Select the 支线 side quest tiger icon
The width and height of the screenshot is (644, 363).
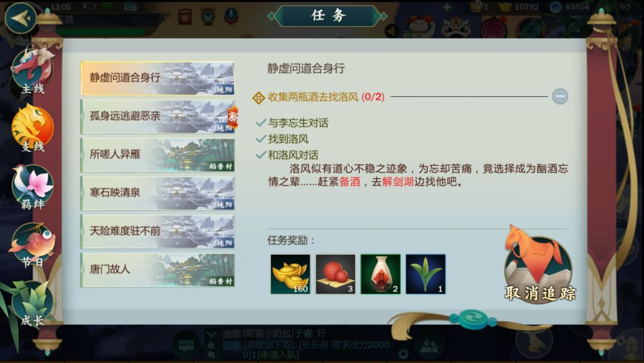click(33, 127)
